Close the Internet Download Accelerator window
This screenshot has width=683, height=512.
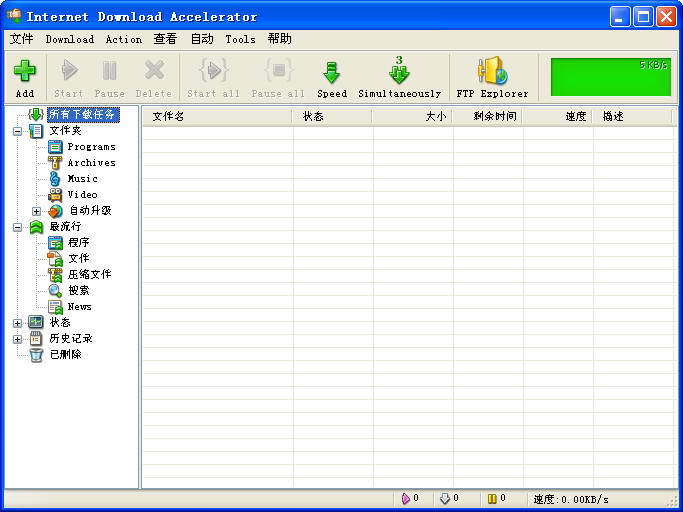click(x=666, y=17)
